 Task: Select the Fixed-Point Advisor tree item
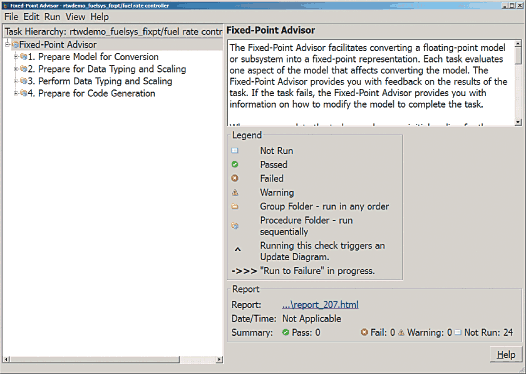[x=58, y=45]
